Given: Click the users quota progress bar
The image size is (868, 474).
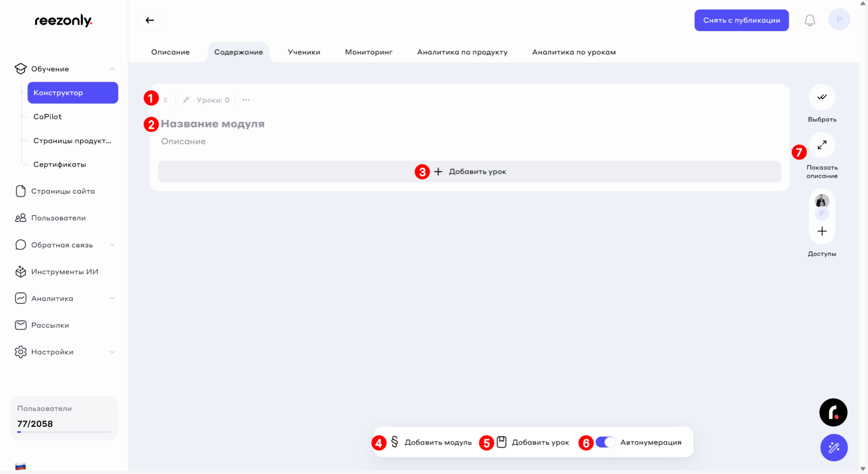Looking at the screenshot, I should (64, 432).
